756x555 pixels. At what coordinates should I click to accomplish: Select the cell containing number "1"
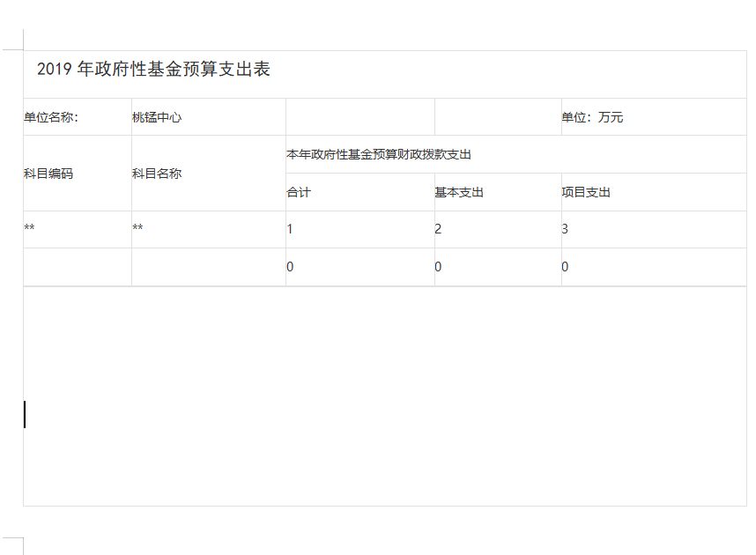[x=290, y=229]
